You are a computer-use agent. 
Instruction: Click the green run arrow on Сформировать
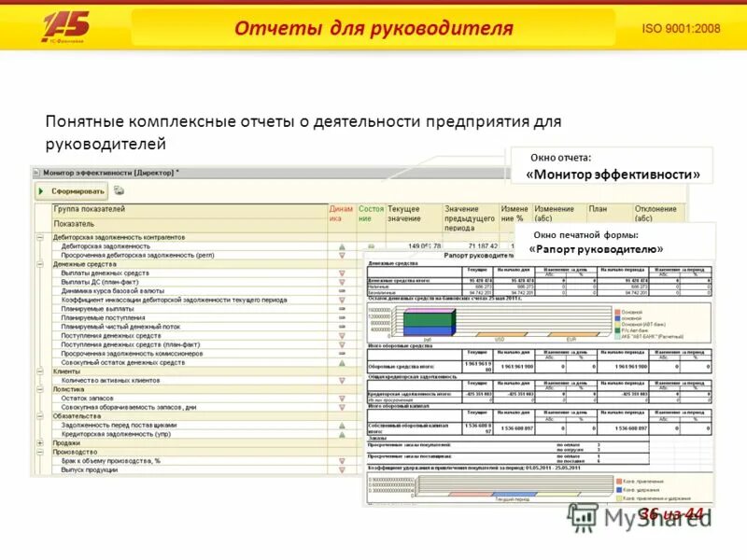(x=41, y=189)
